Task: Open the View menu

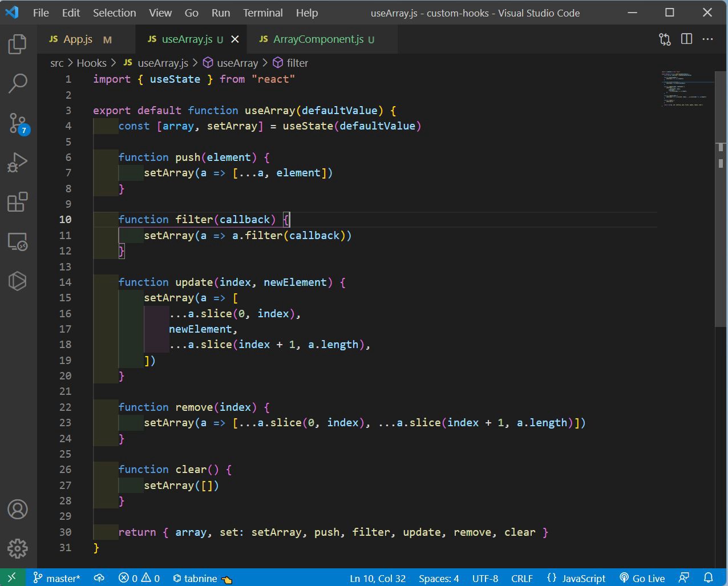Action: tap(160, 13)
